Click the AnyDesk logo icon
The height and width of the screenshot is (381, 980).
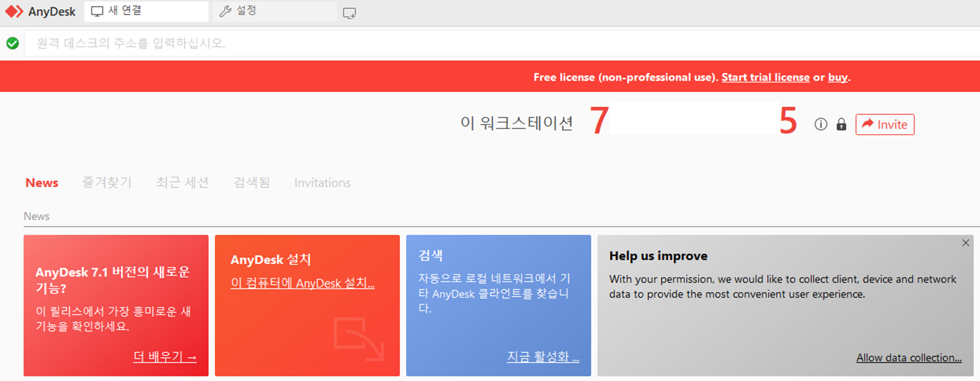coord(14,12)
